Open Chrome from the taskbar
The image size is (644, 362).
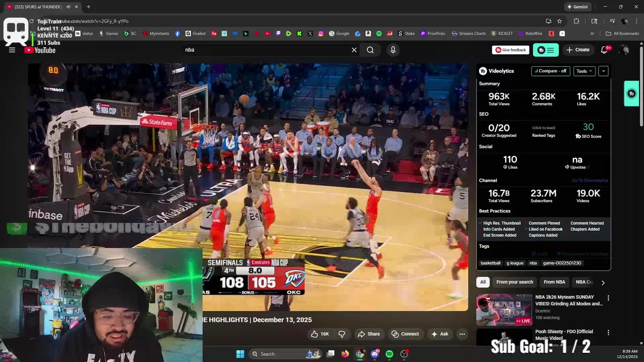tap(360, 354)
